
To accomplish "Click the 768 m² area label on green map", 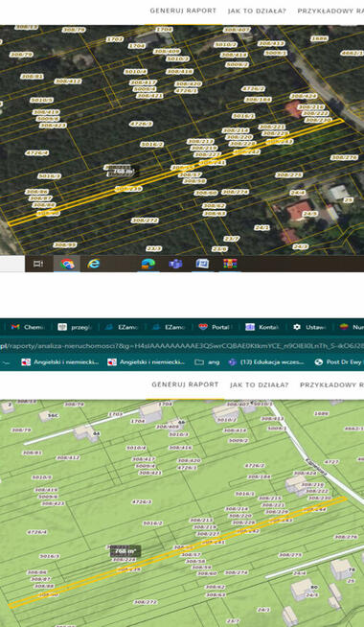I will 125,551.
